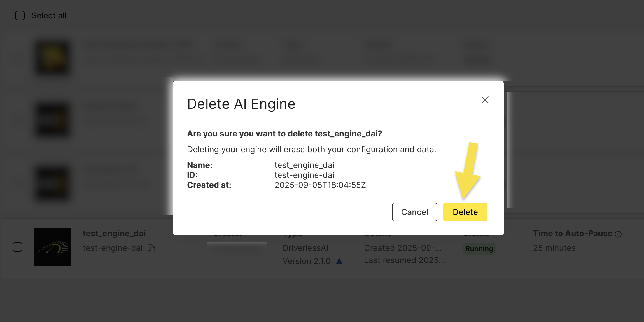This screenshot has width=644, height=322.
Task: Open the DriverlessAI speedometer engine thumbnail
Action: [52, 247]
